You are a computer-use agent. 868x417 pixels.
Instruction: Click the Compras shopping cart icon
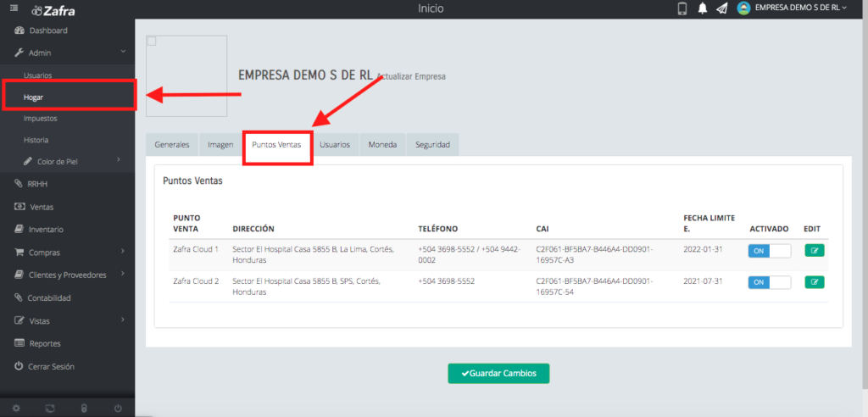click(19, 252)
